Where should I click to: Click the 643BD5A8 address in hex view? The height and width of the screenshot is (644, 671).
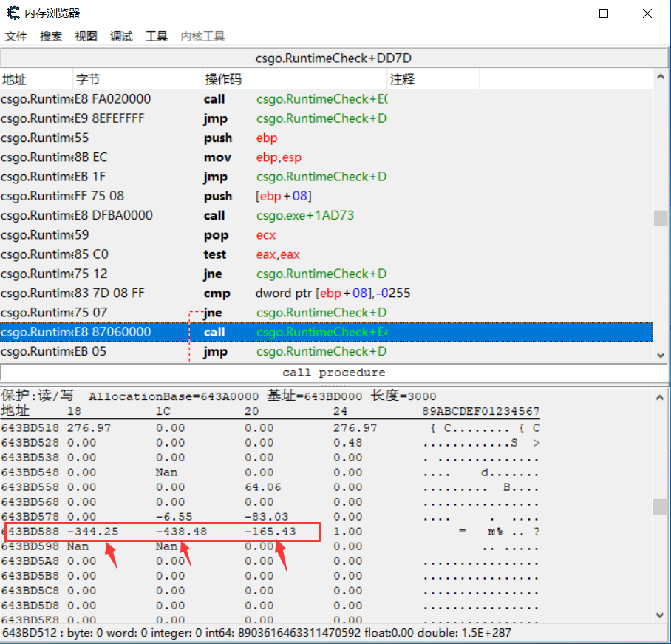(x=30, y=561)
